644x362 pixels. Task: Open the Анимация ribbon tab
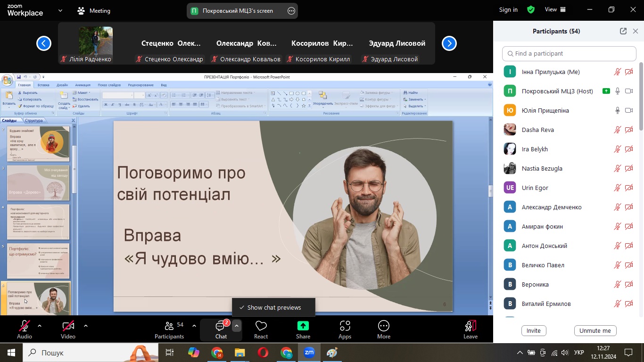83,85
